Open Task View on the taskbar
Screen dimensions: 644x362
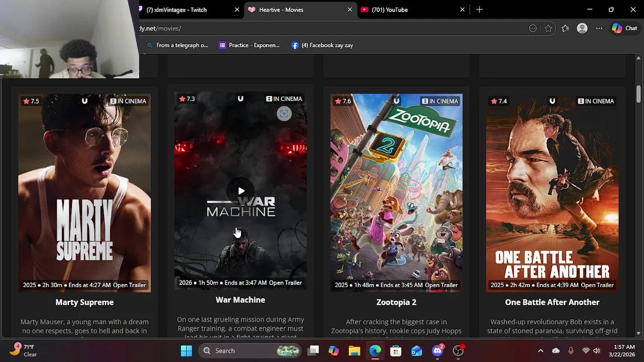coord(313,351)
